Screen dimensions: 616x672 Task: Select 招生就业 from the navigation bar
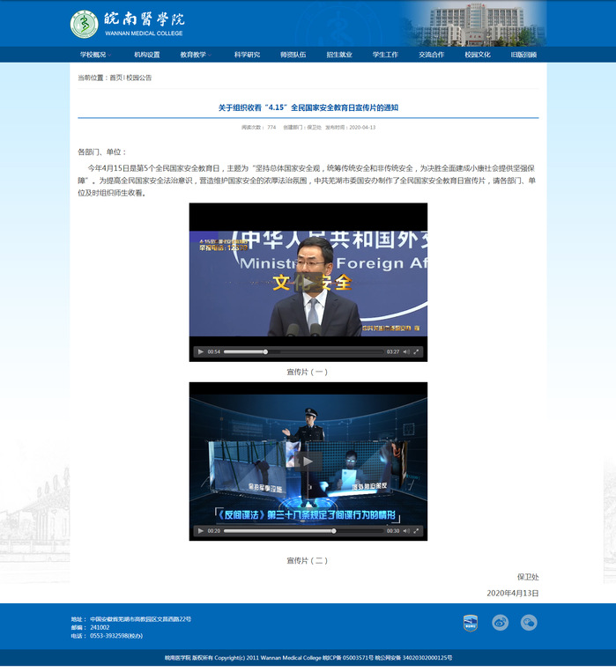pos(339,55)
